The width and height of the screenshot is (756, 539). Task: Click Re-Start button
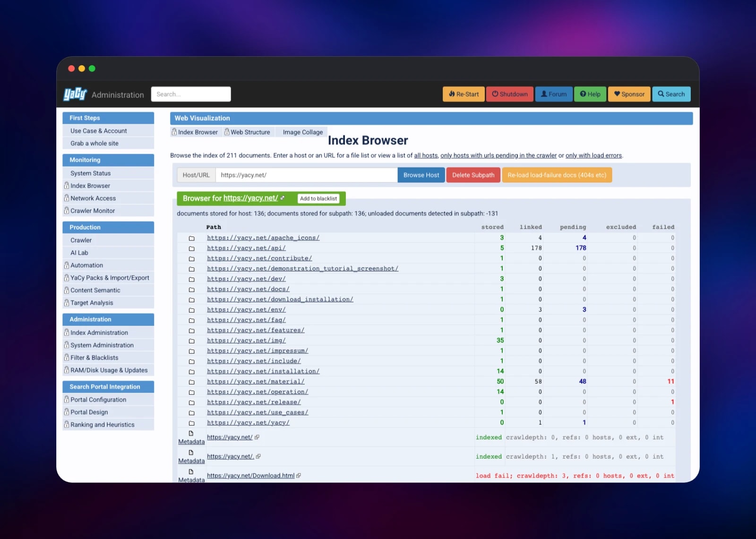[x=464, y=94]
